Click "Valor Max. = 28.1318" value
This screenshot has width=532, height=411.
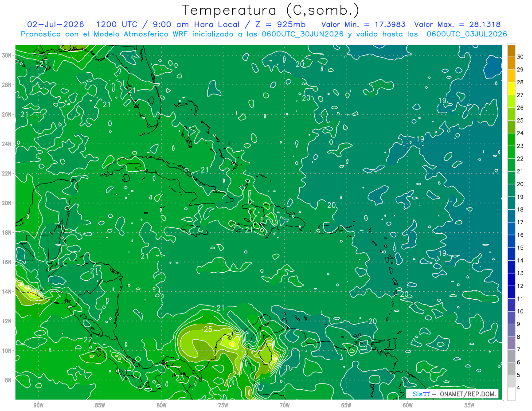(x=457, y=24)
